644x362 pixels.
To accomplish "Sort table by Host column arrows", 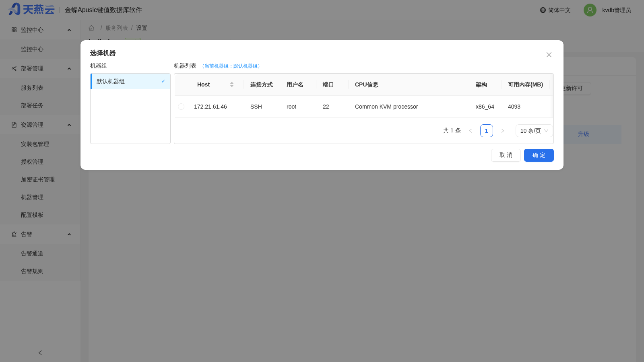I will pyautogui.click(x=232, y=84).
